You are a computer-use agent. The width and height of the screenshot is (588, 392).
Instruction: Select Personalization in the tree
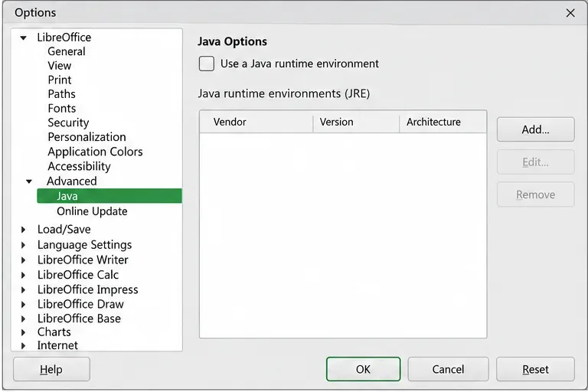[87, 137]
